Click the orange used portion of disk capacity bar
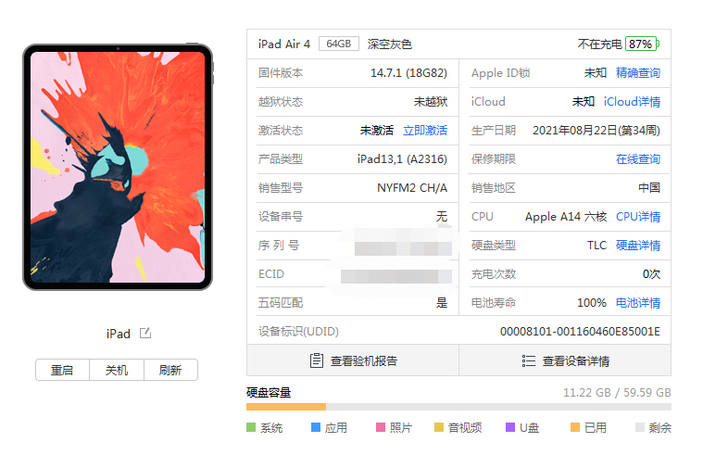The image size is (728, 455). pos(286,407)
